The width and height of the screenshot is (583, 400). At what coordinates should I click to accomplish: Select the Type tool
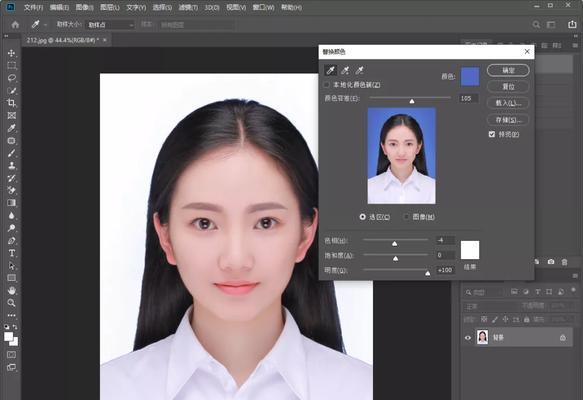12,253
